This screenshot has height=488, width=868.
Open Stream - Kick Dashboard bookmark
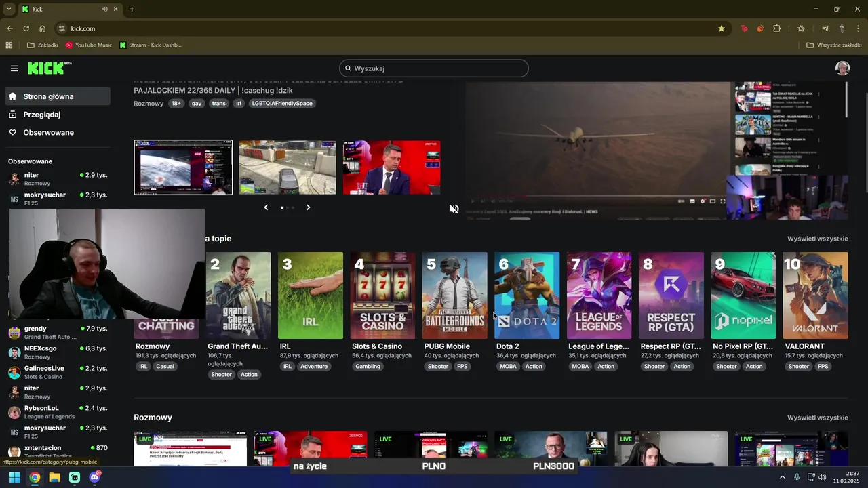pos(150,45)
